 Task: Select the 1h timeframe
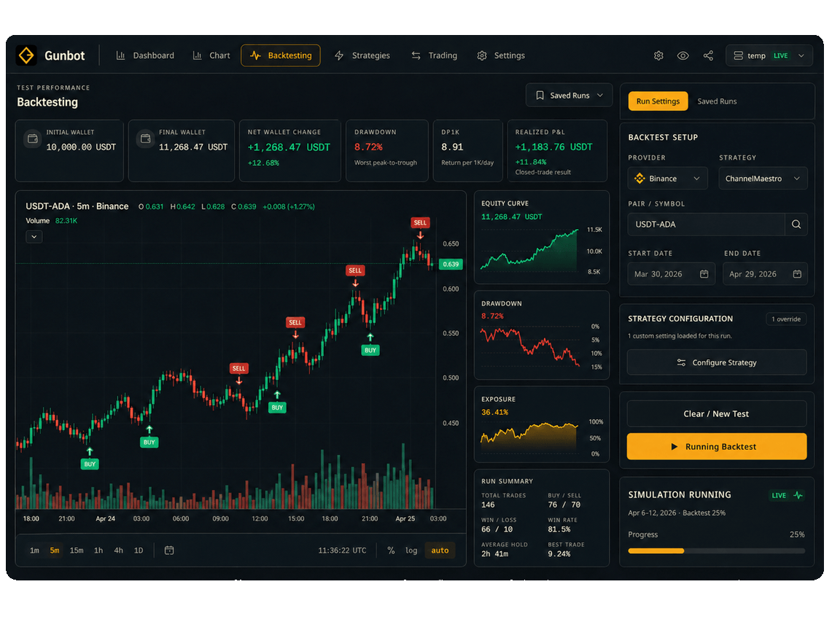98,551
